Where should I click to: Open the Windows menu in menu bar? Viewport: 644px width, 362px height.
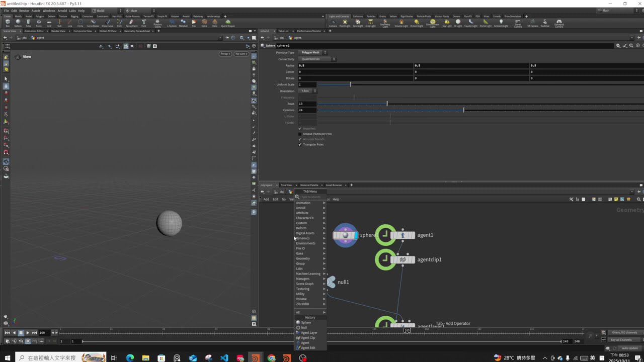[x=49, y=11]
